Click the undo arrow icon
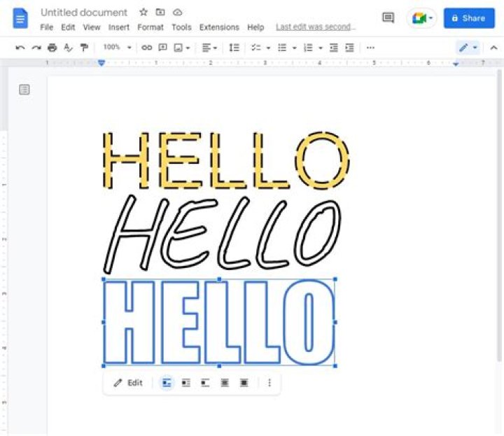Image resolution: width=504 pixels, height=436 pixels. (20, 48)
